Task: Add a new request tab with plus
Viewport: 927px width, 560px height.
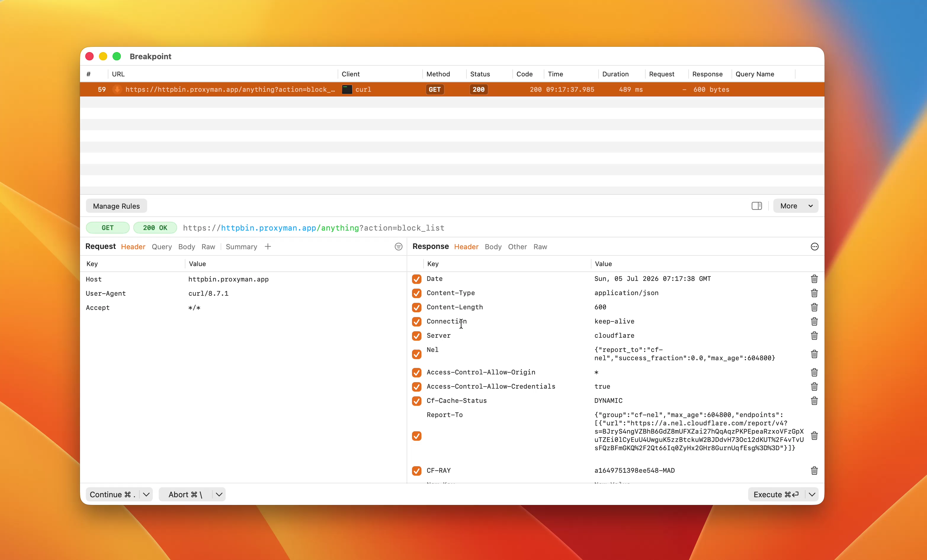Action: click(x=268, y=247)
